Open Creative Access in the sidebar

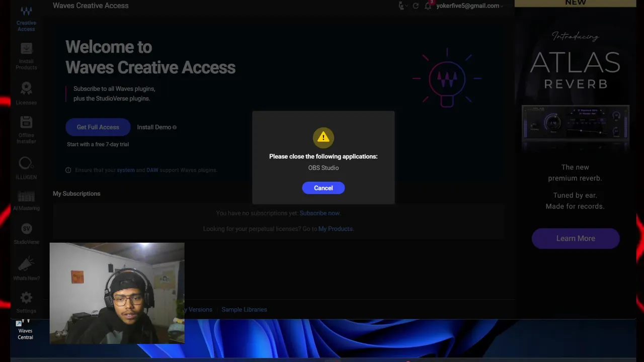26,19
